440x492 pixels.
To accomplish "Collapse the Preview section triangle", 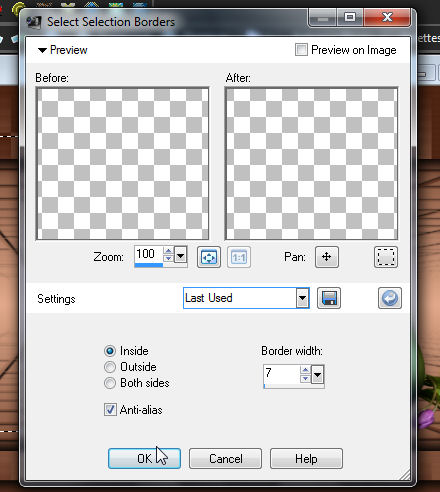I will point(42,51).
